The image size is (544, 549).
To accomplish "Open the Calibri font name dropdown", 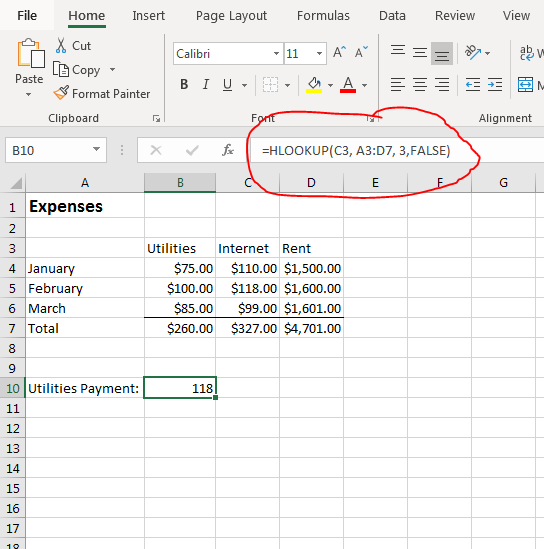I will pyautogui.click(x=276, y=54).
